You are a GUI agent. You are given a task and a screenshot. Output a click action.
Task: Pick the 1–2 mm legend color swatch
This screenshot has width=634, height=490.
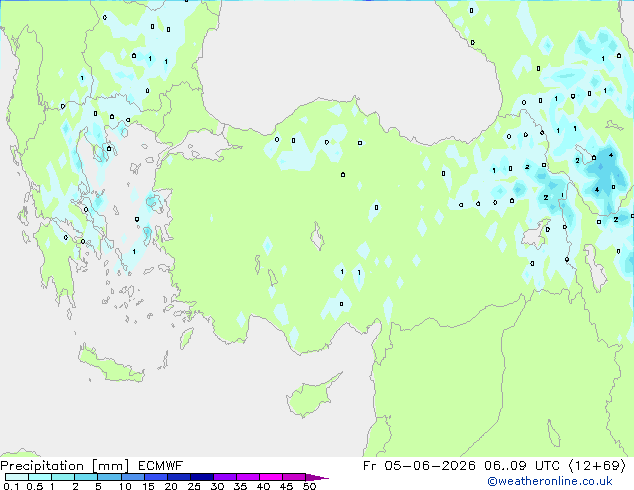[x=63, y=477]
